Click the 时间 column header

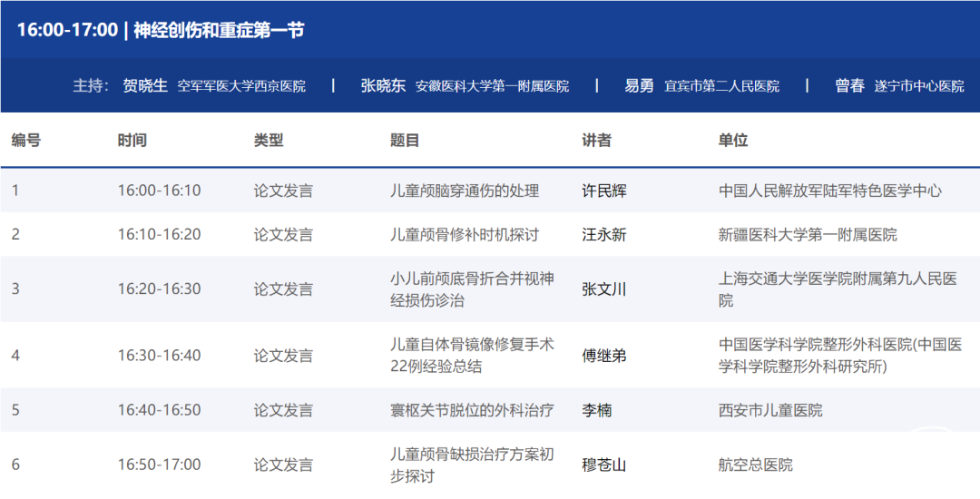click(x=132, y=141)
